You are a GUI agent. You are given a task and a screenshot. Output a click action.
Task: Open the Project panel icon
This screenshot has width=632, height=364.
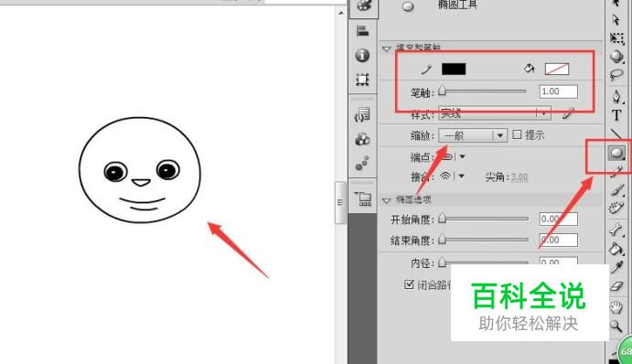point(364,198)
